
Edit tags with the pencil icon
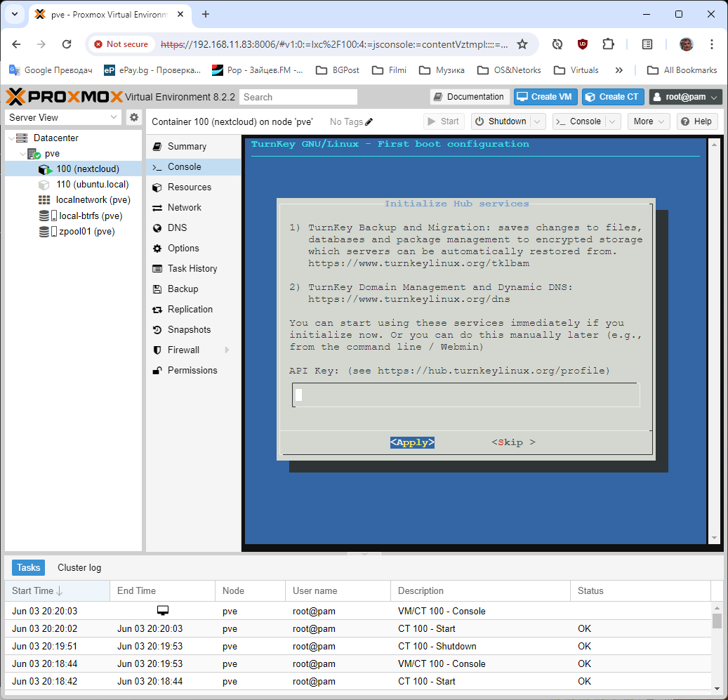coord(369,121)
